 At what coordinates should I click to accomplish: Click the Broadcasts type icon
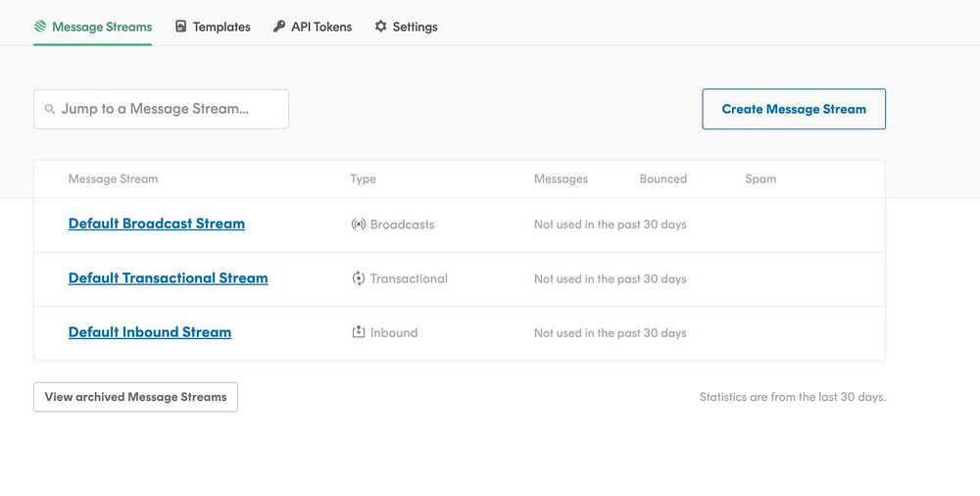pos(359,224)
